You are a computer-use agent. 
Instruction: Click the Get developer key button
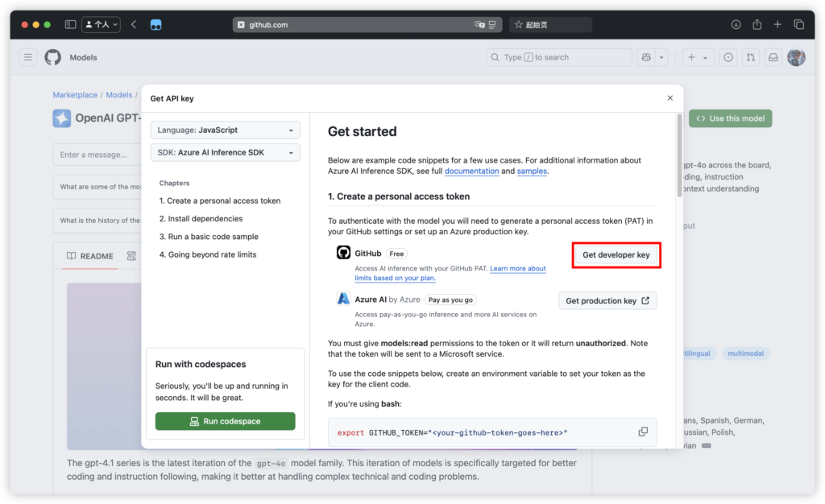[616, 255]
